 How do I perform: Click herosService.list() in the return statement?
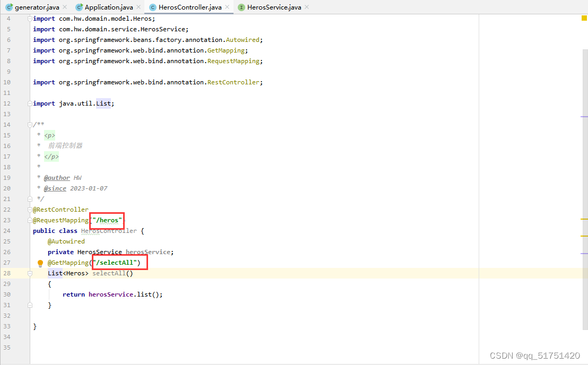124,294
